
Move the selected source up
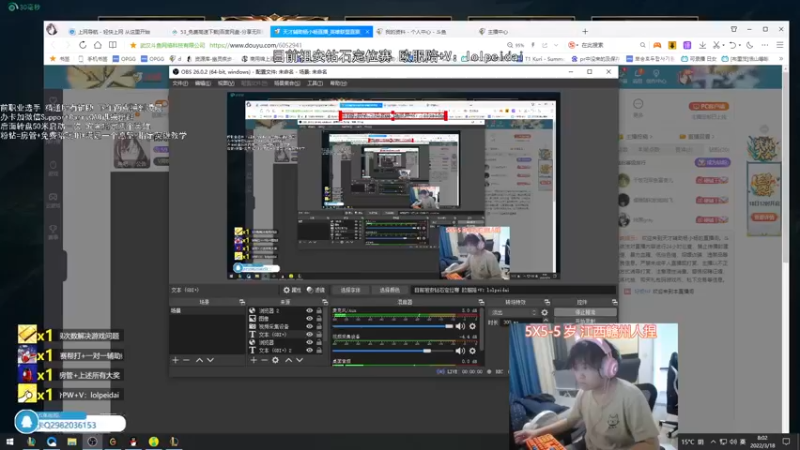[289, 360]
